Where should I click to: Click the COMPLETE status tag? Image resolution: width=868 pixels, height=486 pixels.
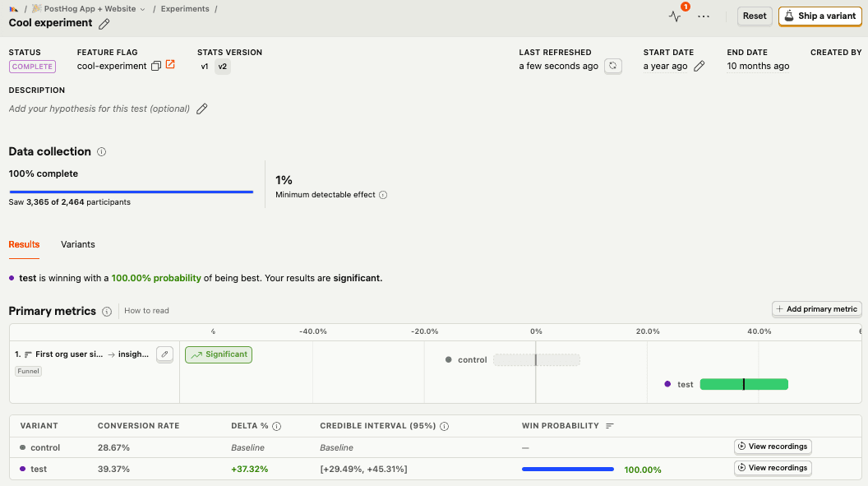32,67
